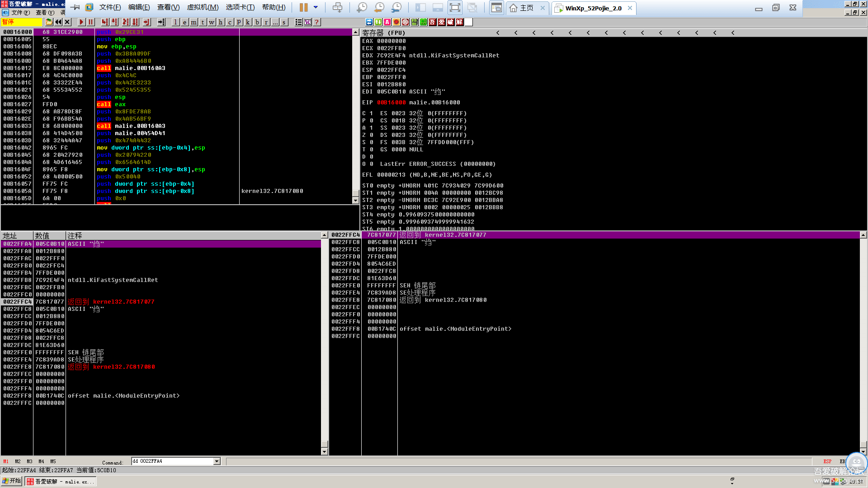Click the VMware orange pause button
The width and height of the screenshot is (868, 488).
click(303, 8)
